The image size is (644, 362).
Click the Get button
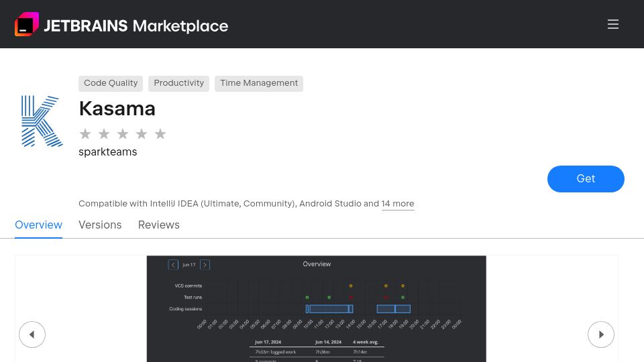[x=586, y=179]
